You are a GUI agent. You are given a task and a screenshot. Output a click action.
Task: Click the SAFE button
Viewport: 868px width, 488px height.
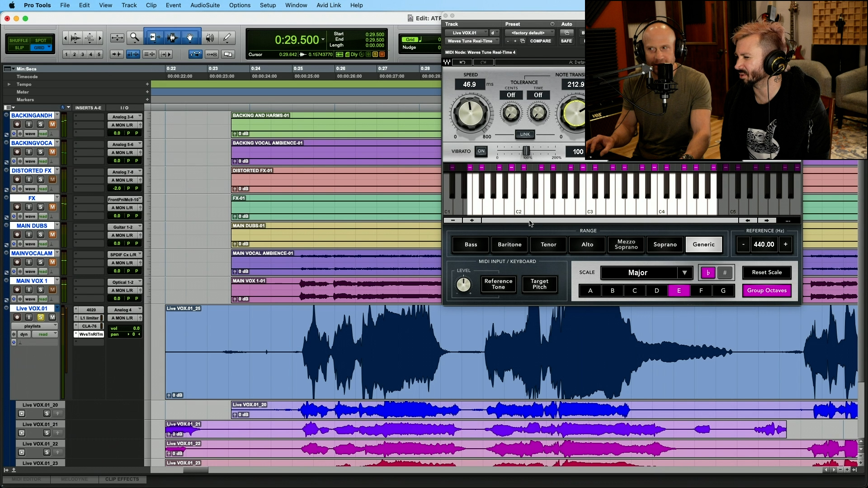pyautogui.click(x=566, y=41)
